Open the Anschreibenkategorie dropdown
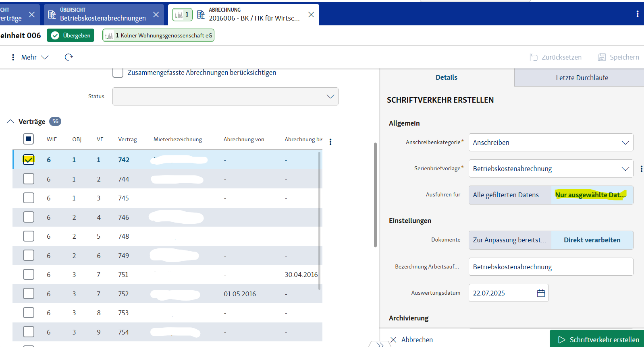Image resolution: width=644 pixels, height=347 pixels. [x=551, y=143]
